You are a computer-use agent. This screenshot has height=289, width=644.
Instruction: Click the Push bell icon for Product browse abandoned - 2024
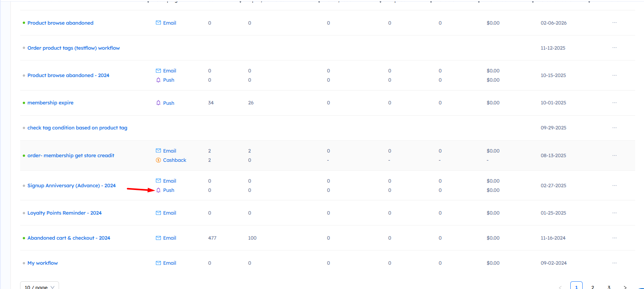158,80
